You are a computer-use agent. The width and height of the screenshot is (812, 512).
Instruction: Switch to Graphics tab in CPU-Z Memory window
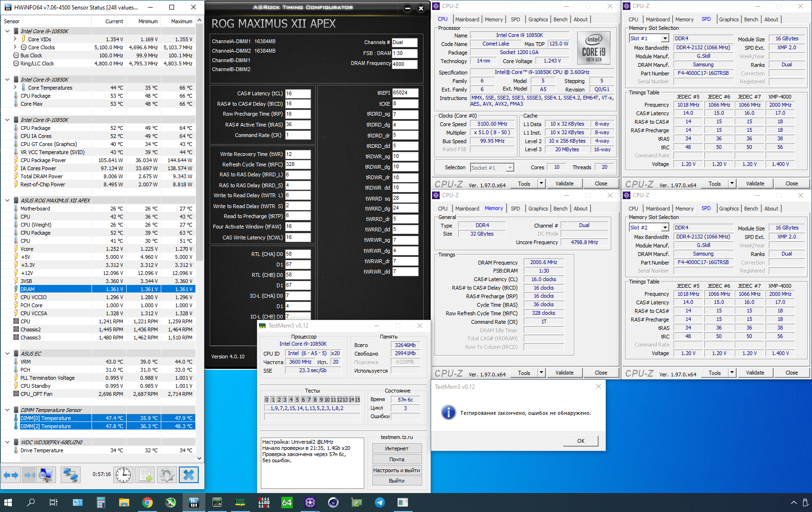click(x=538, y=209)
